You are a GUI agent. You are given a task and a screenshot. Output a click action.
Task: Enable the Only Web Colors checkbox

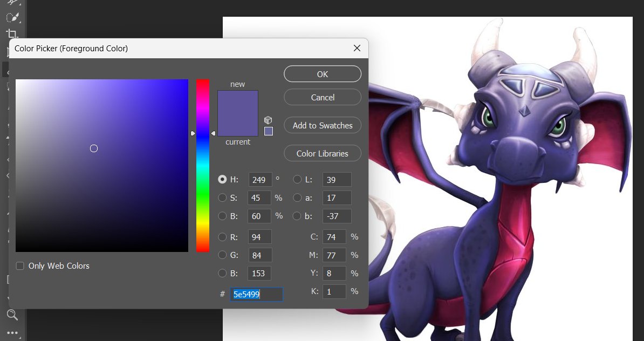click(20, 266)
